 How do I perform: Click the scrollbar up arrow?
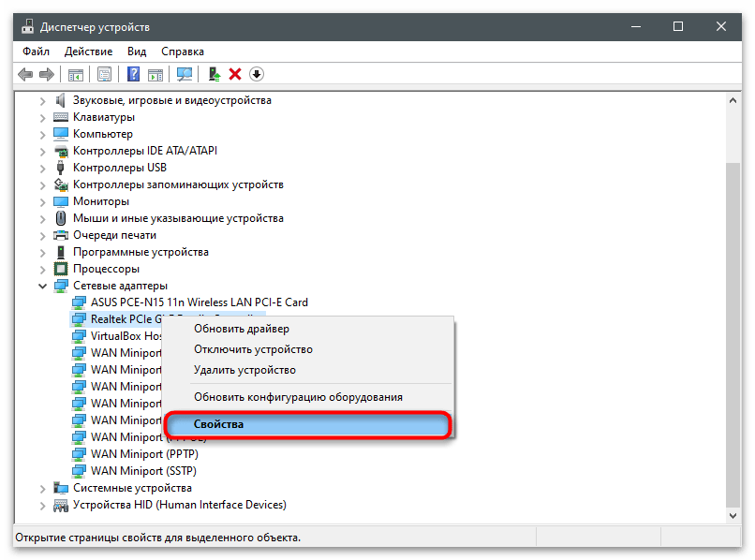pyautogui.click(x=733, y=100)
